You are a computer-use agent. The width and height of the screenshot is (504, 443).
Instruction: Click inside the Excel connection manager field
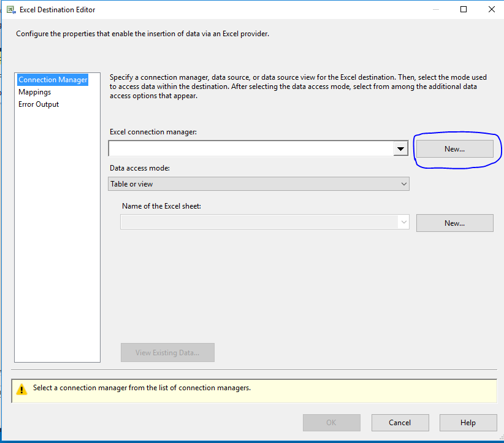pyautogui.click(x=250, y=148)
